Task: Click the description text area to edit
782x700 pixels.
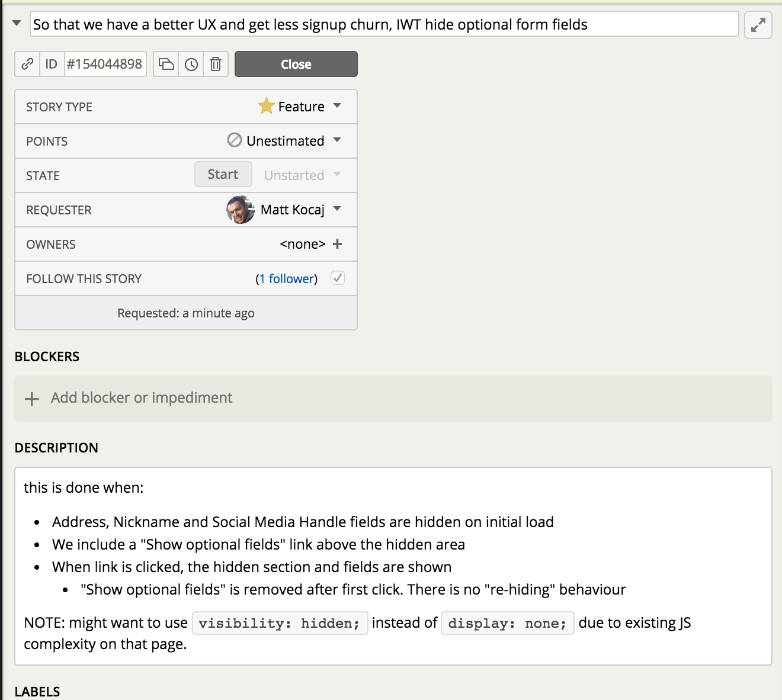Action: click(393, 566)
